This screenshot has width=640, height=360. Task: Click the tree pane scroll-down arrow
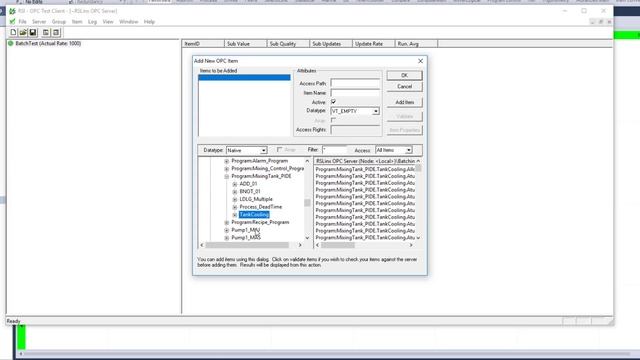pyautogui.click(x=307, y=238)
